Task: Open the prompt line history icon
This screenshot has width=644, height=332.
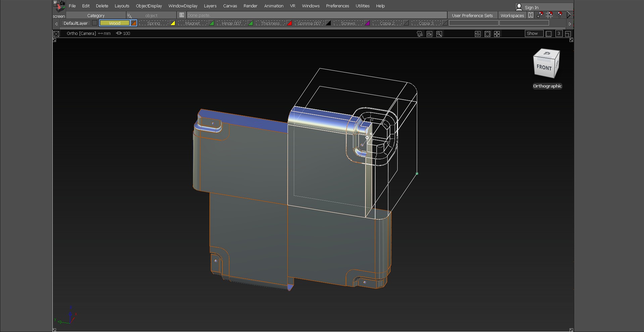Action: (182, 15)
